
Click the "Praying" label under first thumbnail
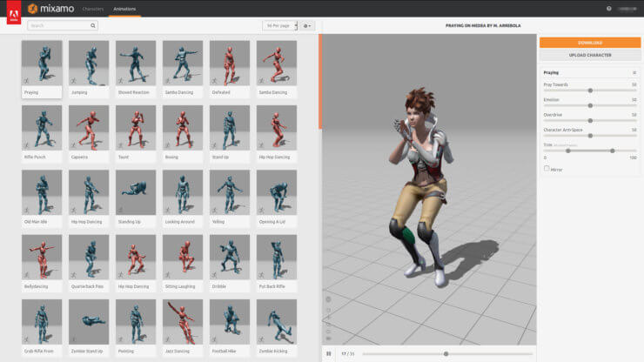31,92
